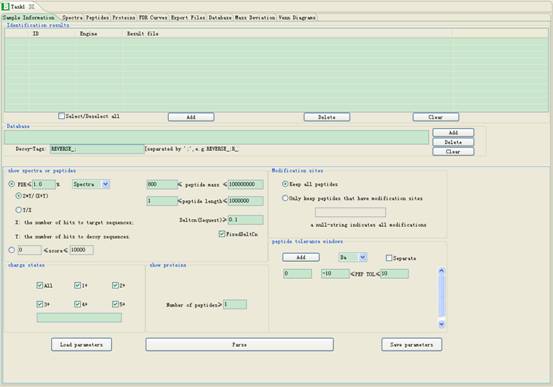Toggle the 1+ charge state checkbox
The image size is (553, 387).
(x=77, y=285)
